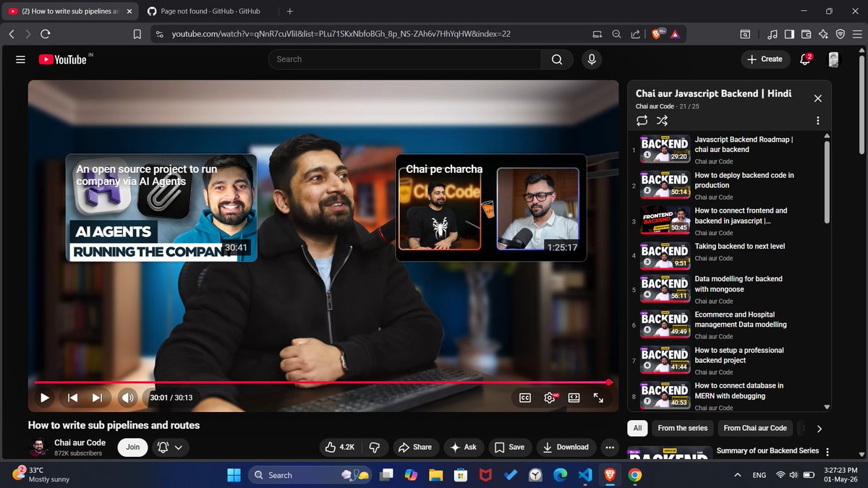Open Brave Rewards triangle icon
Image resolution: width=868 pixels, height=488 pixels.
pos(675,34)
